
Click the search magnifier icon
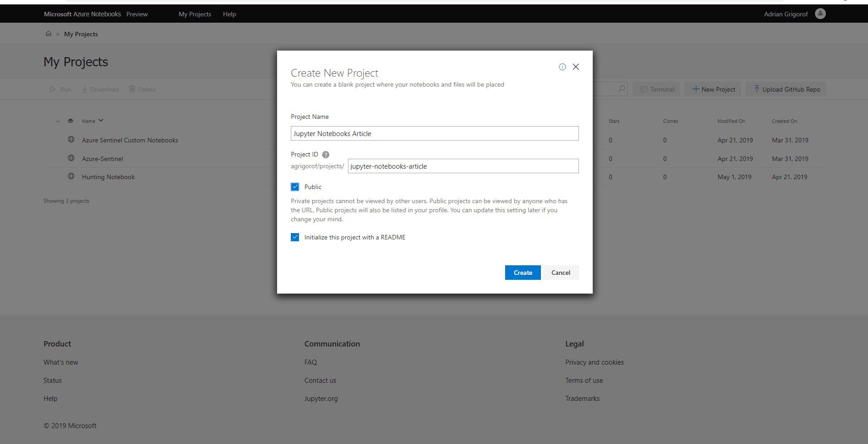[622, 89]
